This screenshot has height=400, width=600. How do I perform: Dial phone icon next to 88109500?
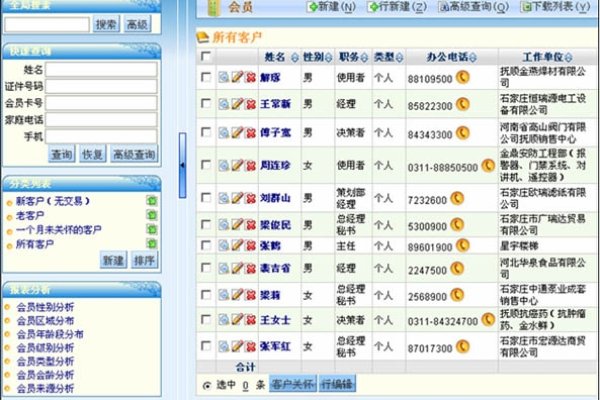pyautogui.click(x=463, y=77)
